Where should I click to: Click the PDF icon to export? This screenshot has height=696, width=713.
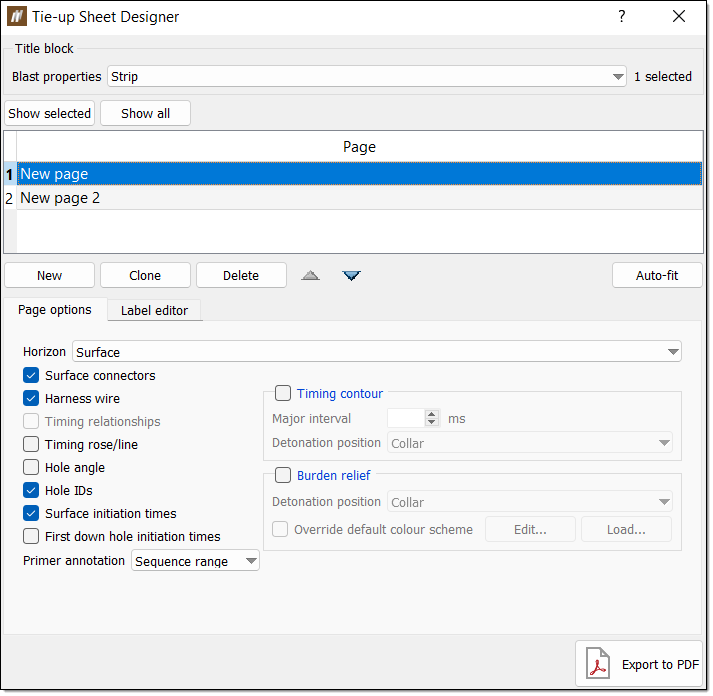(599, 665)
